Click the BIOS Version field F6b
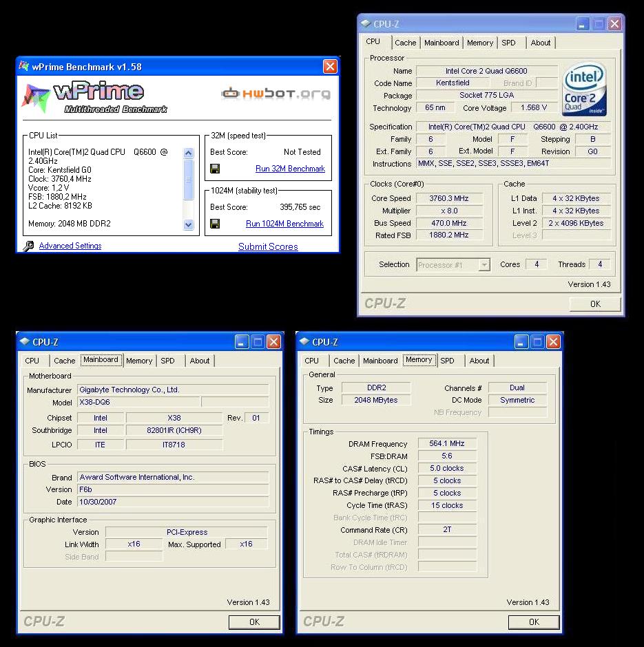Viewport: 644px width, 647px height. click(x=173, y=489)
